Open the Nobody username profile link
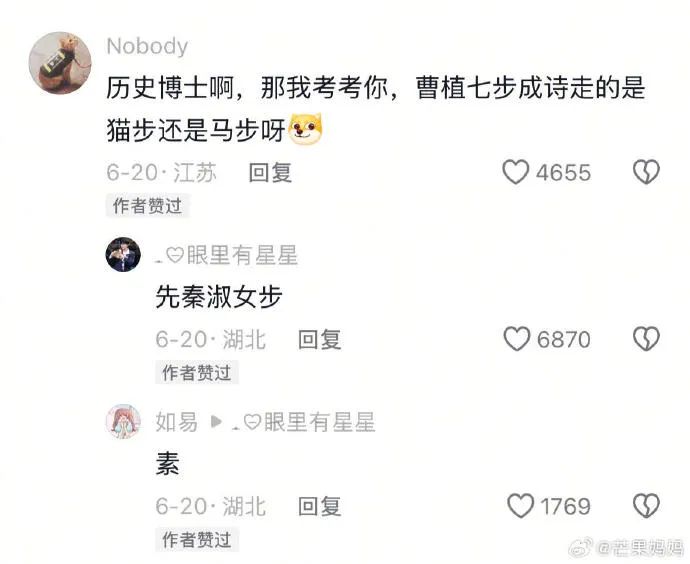The height and width of the screenshot is (564, 690). coord(147,47)
